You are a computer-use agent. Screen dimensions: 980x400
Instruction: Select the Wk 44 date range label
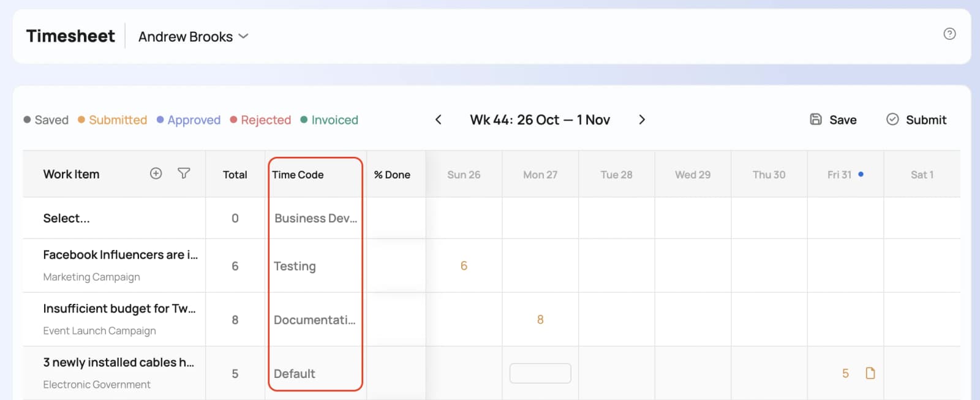(540, 119)
